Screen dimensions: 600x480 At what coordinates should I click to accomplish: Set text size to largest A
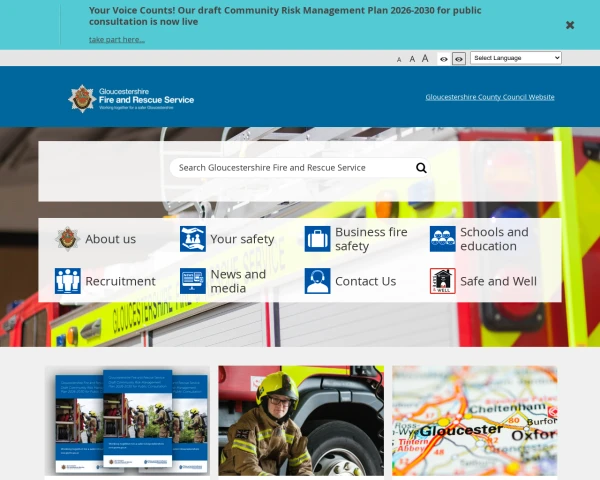(425, 59)
